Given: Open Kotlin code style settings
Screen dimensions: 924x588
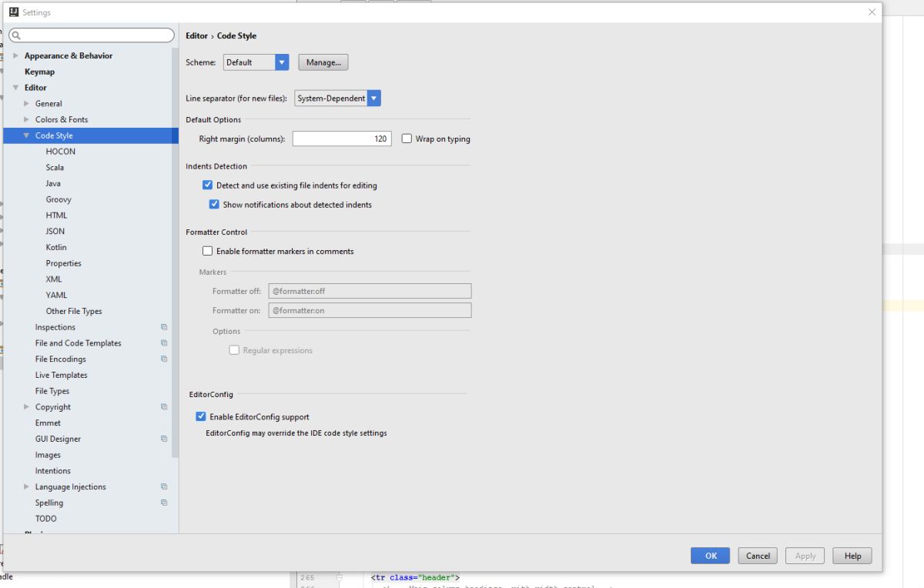Looking at the screenshot, I should click(56, 247).
